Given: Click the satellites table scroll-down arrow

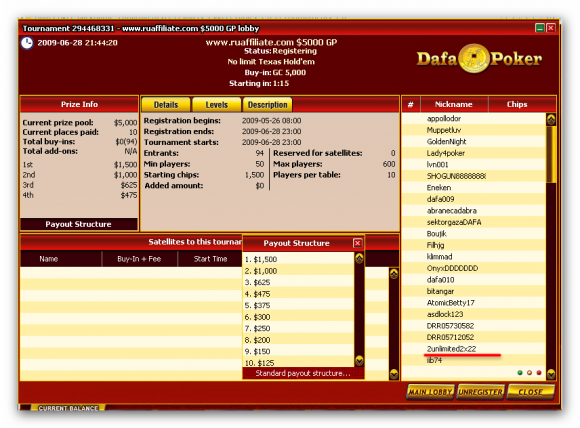Looking at the screenshot, I should pyautogui.click(x=394, y=374).
